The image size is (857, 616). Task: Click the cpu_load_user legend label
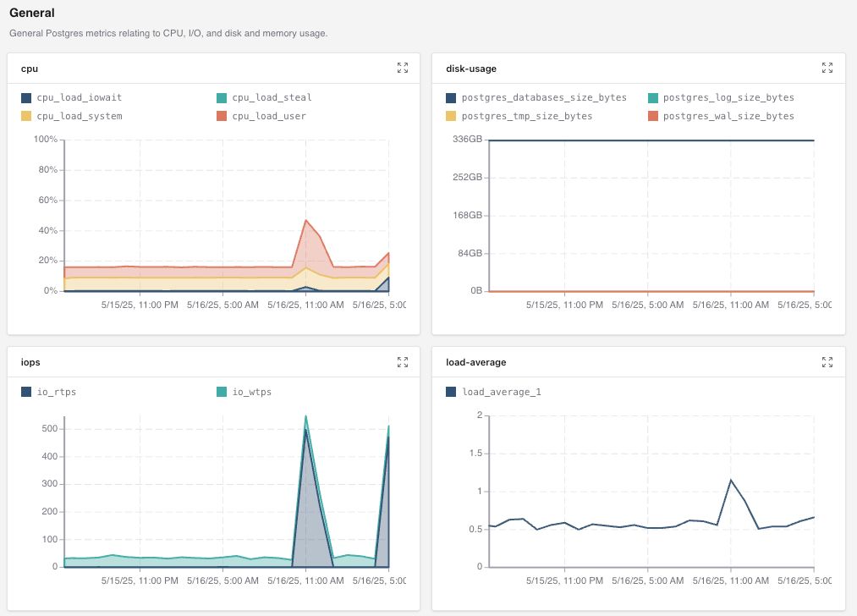(269, 116)
